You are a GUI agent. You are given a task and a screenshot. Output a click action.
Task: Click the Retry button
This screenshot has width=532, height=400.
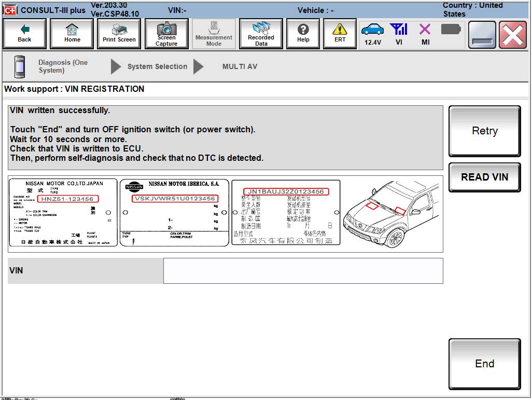484,131
